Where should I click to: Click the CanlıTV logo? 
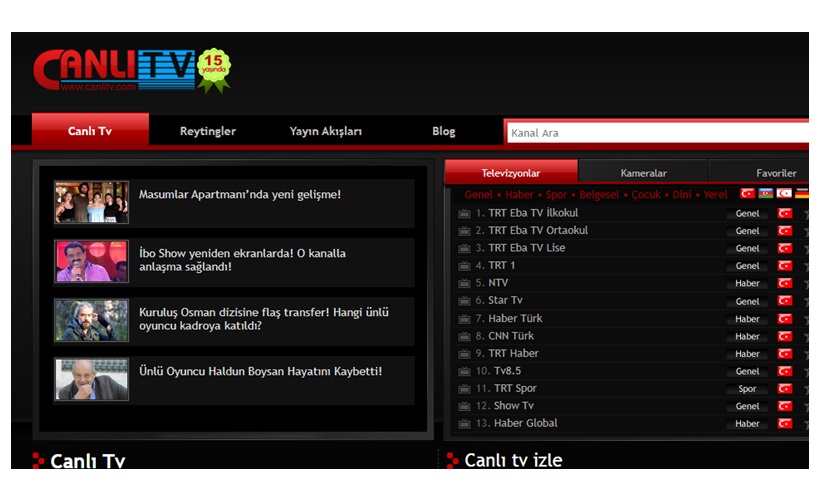(x=114, y=70)
